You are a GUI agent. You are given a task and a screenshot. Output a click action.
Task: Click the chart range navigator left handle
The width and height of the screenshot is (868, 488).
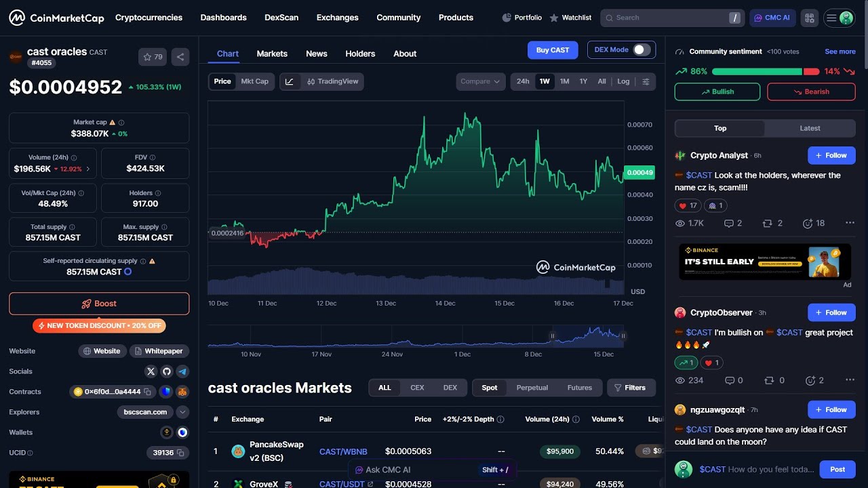pos(552,335)
